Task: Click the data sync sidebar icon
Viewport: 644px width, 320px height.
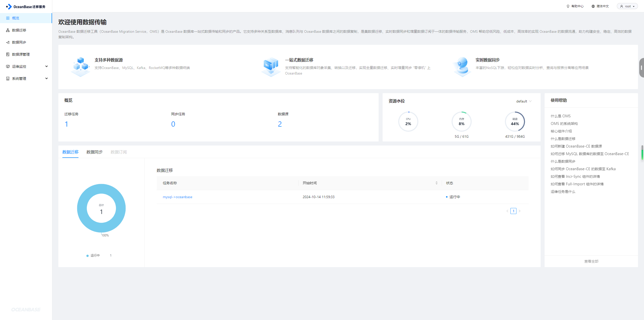Action: [x=8, y=42]
